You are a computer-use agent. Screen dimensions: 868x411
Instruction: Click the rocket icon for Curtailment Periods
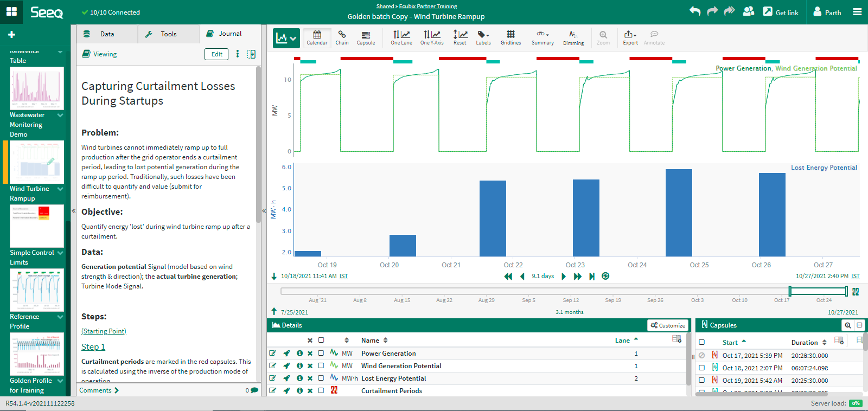(286, 390)
